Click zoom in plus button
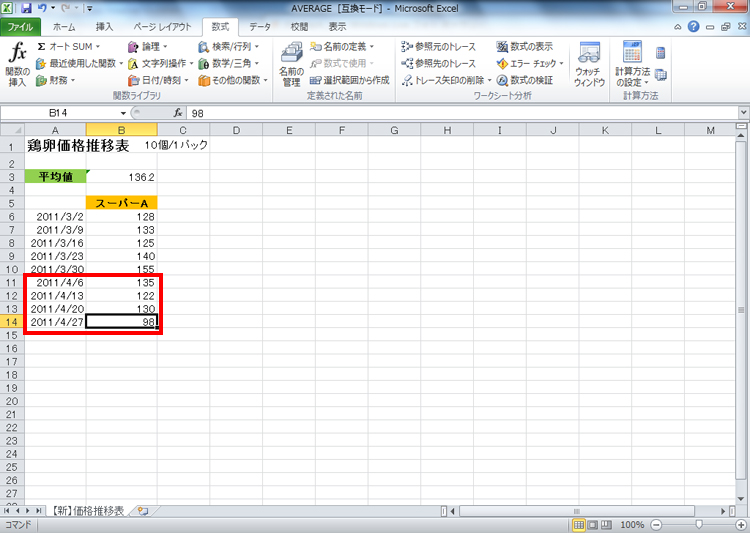 740,525
